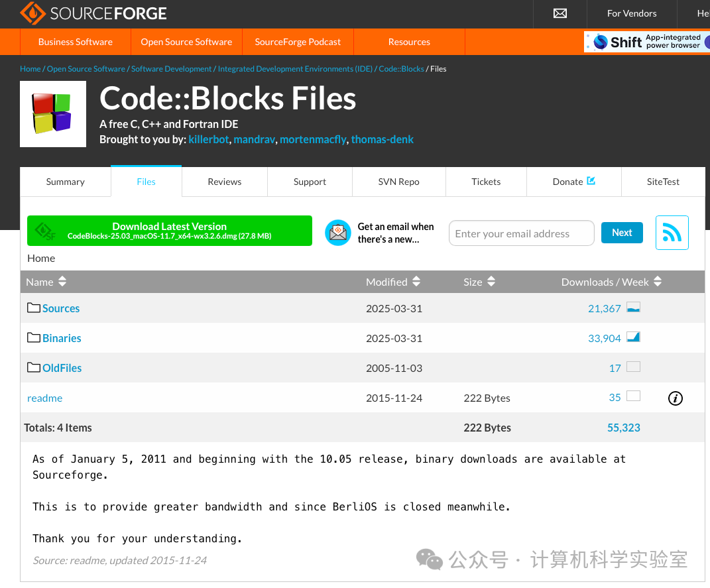Click the 55,323 total downloads figure

pyautogui.click(x=624, y=428)
